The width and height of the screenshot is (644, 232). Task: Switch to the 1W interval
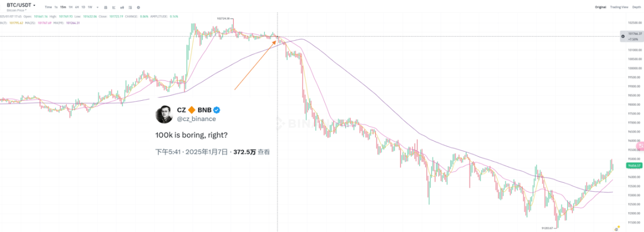[90, 7]
